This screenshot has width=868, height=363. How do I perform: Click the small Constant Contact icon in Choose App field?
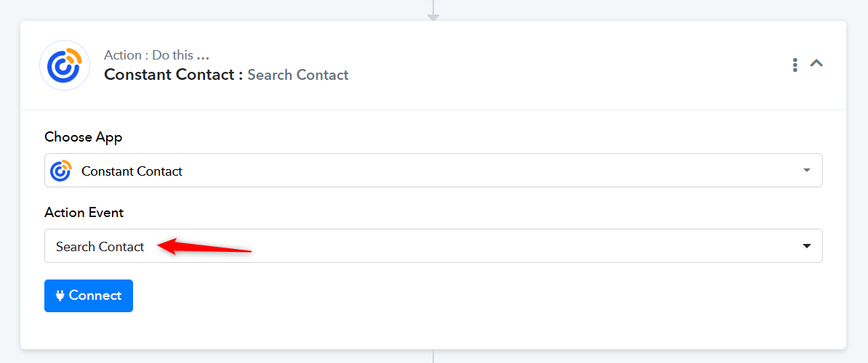click(62, 171)
